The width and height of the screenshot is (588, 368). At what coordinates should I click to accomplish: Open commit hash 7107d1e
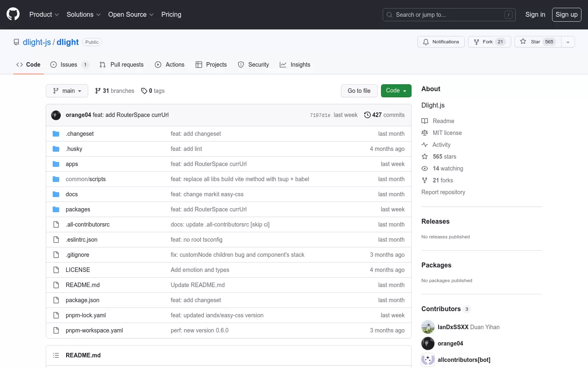(320, 115)
